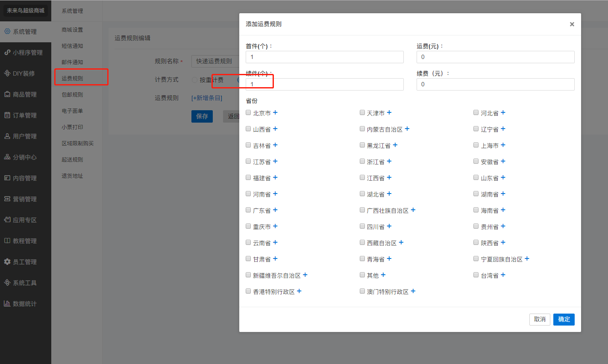Click the 数据统计 chart icon
The width and height of the screenshot is (608, 364).
7,304
